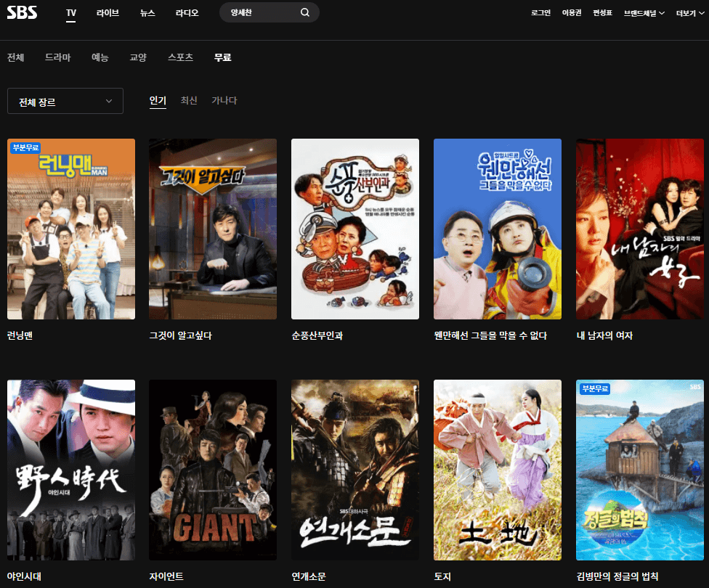Click the 로그인 link

pyautogui.click(x=540, y=12)
